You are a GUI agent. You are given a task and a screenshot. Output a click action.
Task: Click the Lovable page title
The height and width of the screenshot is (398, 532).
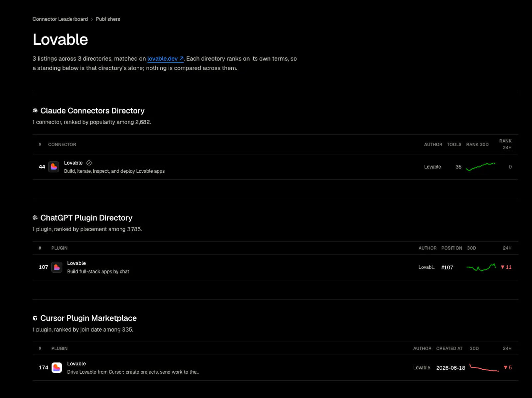click(60, 40)
